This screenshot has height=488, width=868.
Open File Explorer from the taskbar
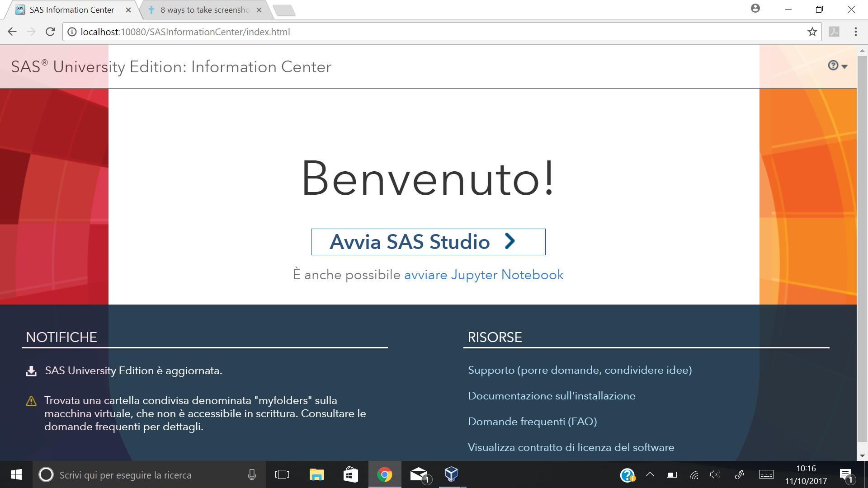click(316, 474)
